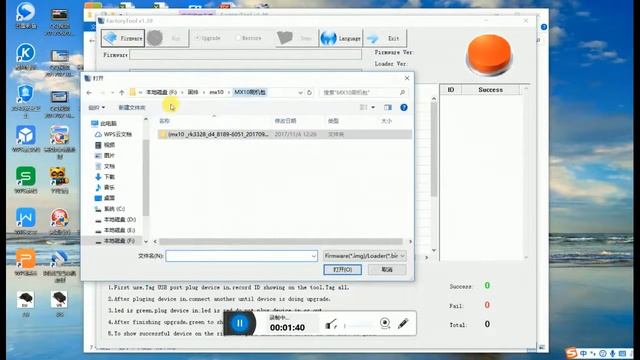
Task: Click the 打开(O) Open button
Action: point(342,269)
